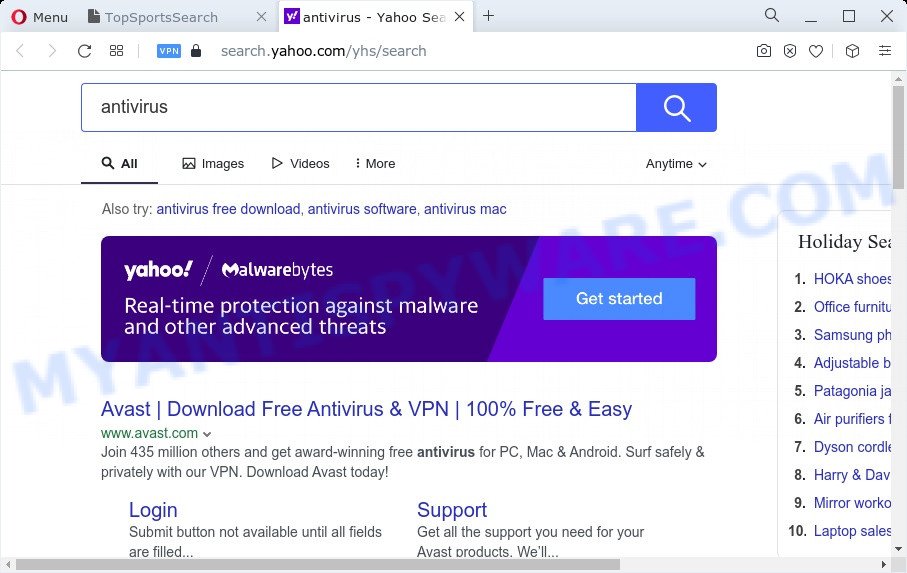
Task: Switch to the TopSportsSearch tab
Action: pos(160,17)
